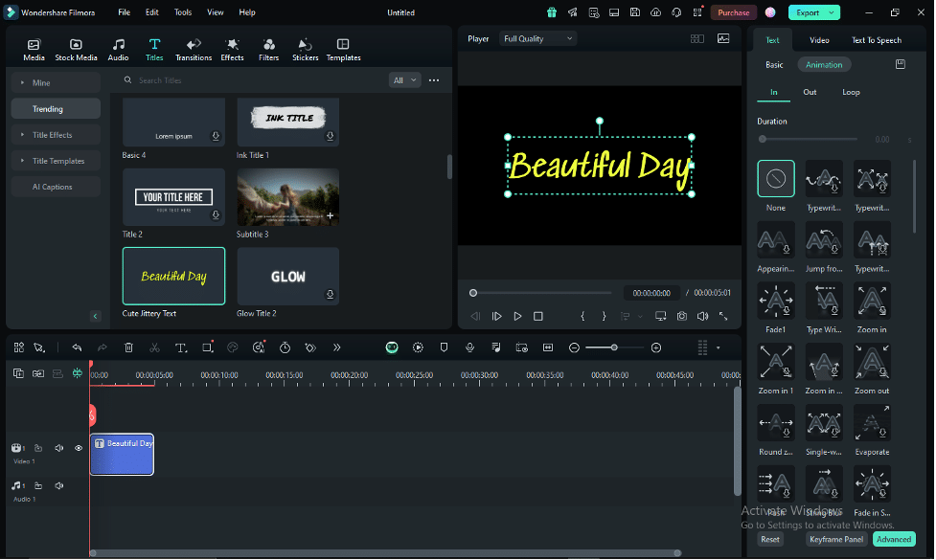Hide the Video 1 track with the eye toggle
Image resolution: width=936 pixels, height=560 pixels.
point(79,448)
